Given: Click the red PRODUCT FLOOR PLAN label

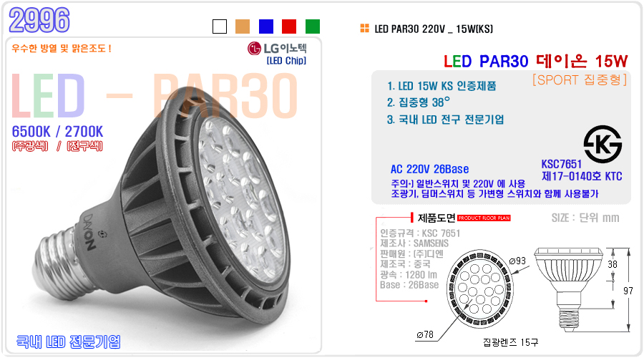Looking at the screenshot, I should (x=484, y=218).
